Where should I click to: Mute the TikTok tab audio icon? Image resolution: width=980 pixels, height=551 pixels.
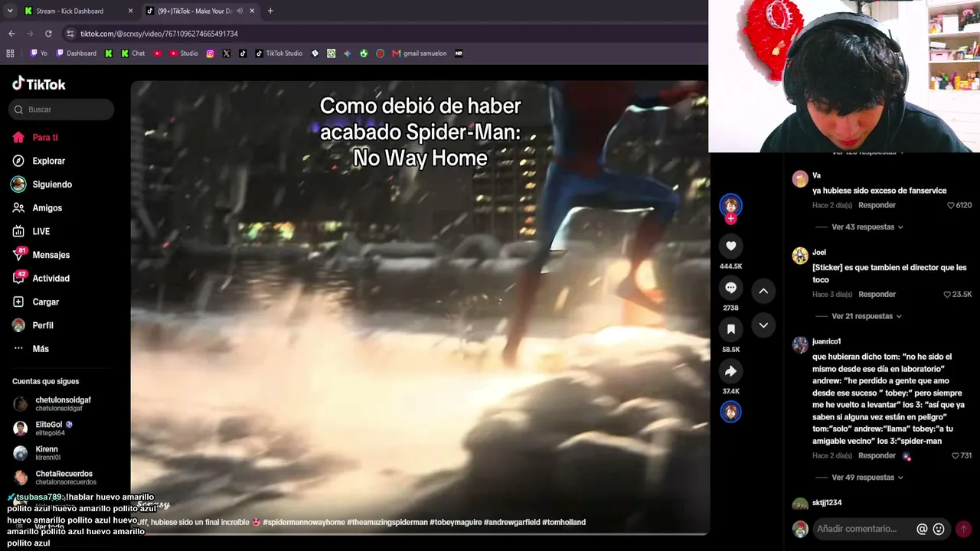point(240,11)
